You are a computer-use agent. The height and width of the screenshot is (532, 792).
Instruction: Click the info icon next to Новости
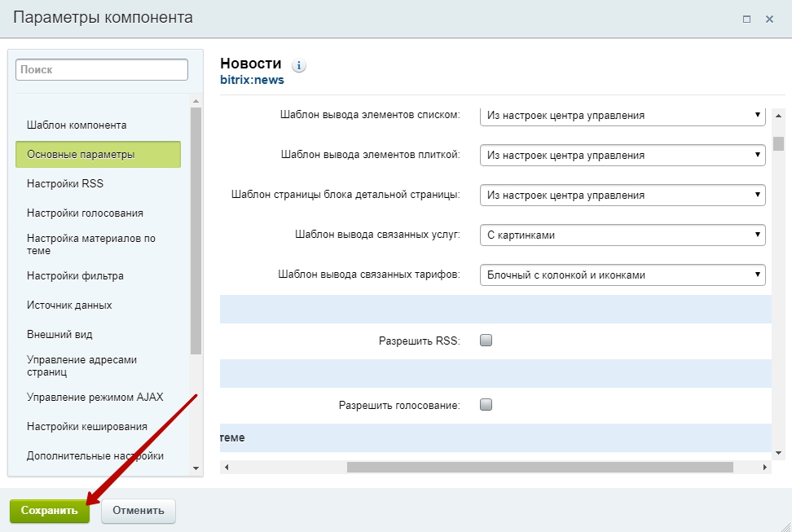coord(298,65)
